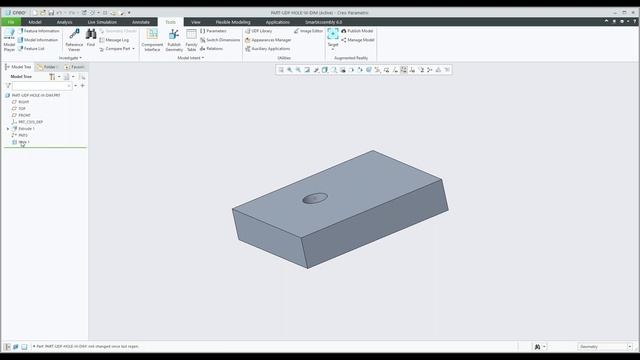
Task: Toggle Switch Dimensions
Action: (220, 40)
